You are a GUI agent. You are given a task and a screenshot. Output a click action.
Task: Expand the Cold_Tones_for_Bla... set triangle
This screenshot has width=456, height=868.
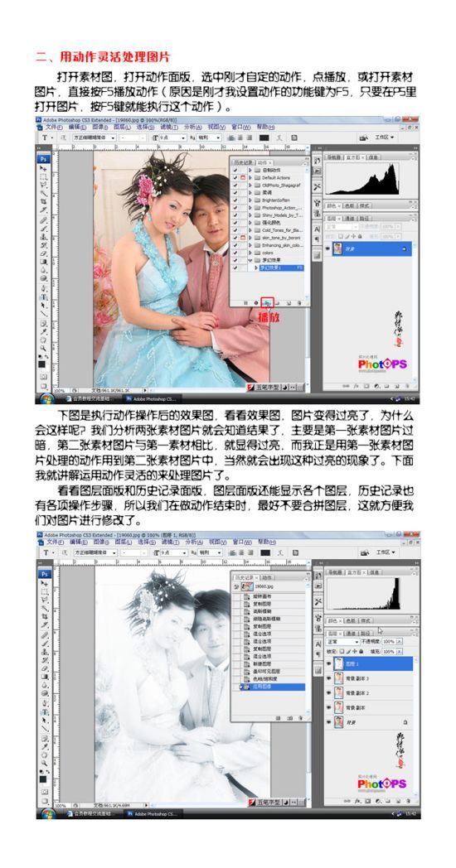coord(250,229)
